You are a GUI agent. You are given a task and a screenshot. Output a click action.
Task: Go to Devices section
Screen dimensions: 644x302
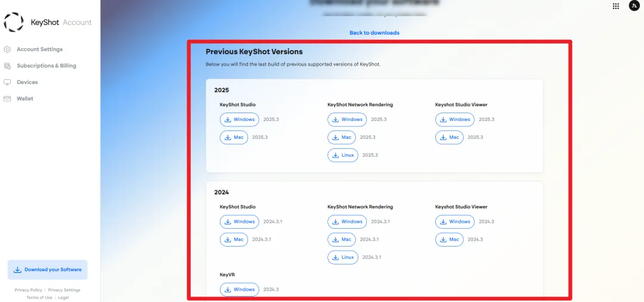pos(27,82)
